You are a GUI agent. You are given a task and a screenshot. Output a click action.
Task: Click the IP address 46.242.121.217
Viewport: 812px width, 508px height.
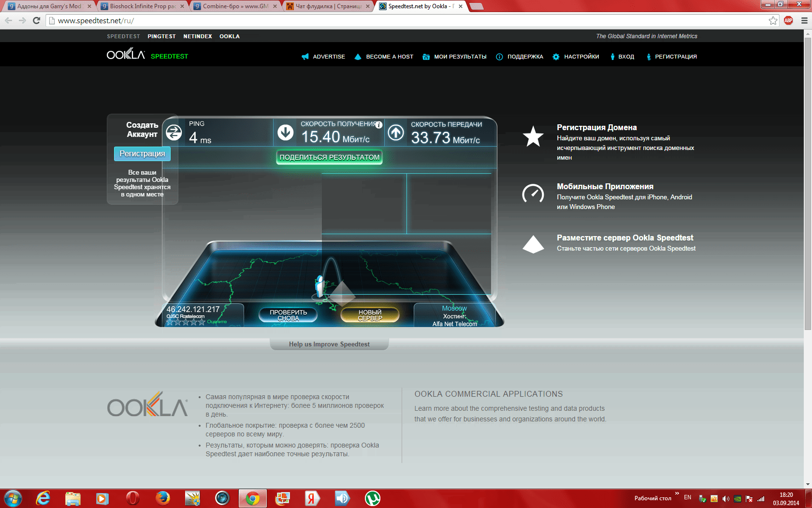(193, 309)
